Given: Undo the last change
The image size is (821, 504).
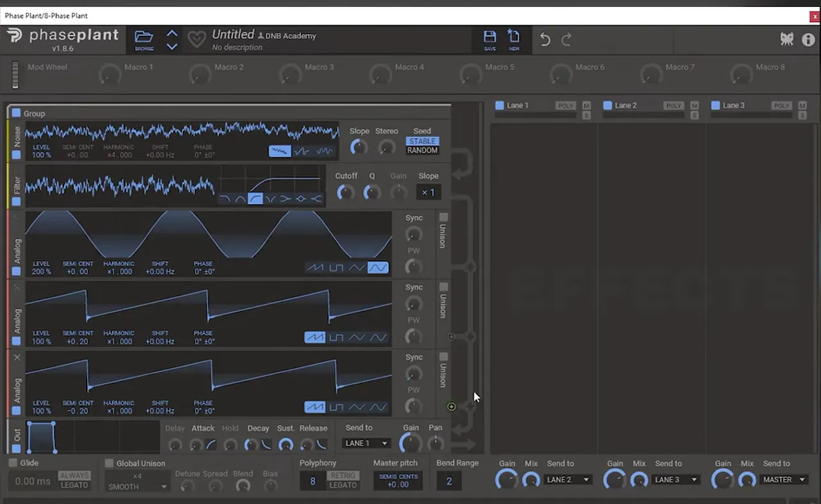Looking at the screenshot, I should point(545,40).
